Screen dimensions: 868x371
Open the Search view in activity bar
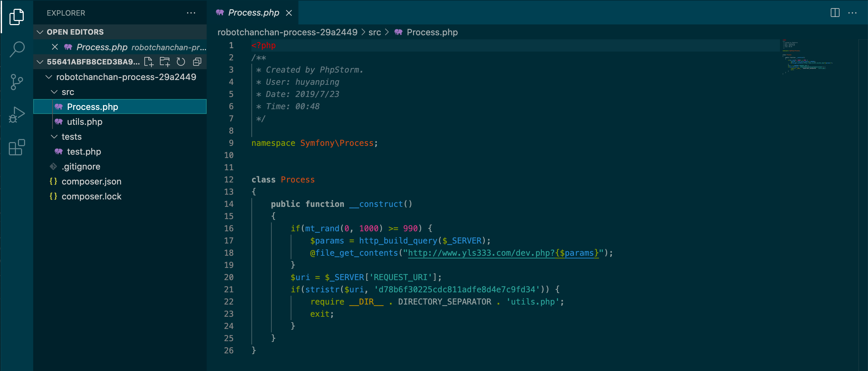(x=17, y=49)
